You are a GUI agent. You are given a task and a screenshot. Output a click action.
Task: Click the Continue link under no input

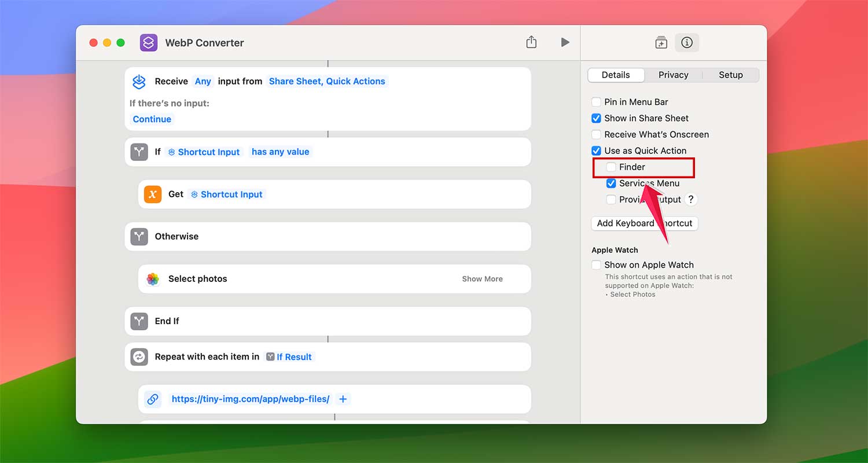pos(152,119)
